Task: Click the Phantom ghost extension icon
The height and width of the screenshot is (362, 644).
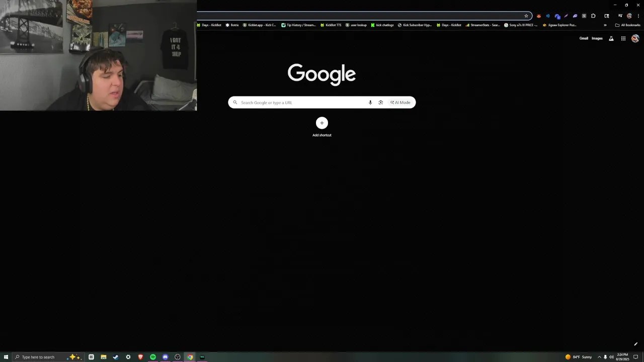Action: [x=575, y=16]
